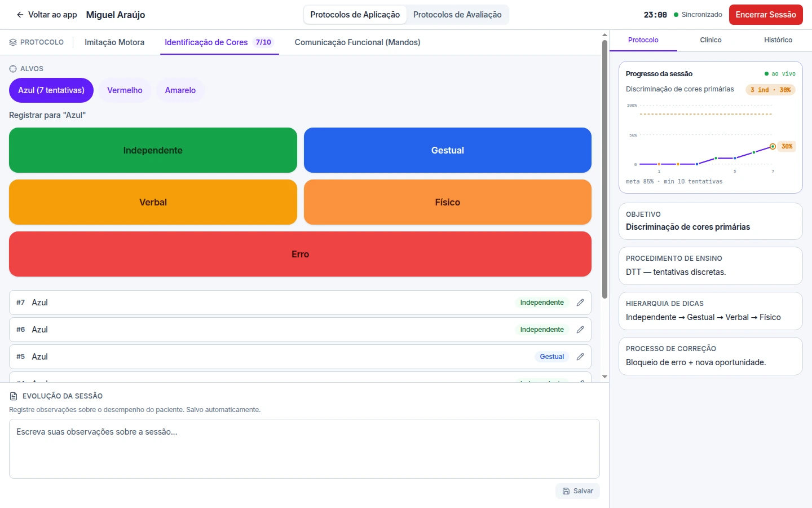Edit trial #6 using its pencil icon
This screenshot has height=508, width=812.
click(580, 330)
